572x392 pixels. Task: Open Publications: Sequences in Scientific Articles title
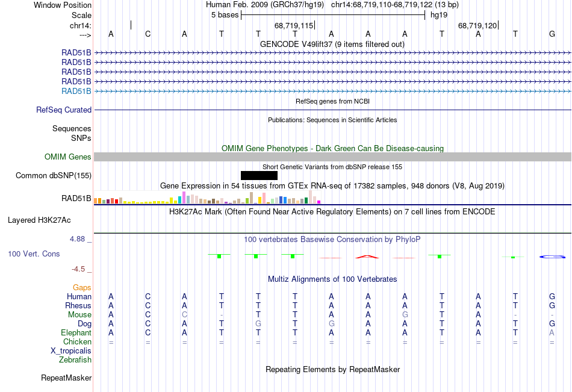pyautogui.click(x=332, y=120)
